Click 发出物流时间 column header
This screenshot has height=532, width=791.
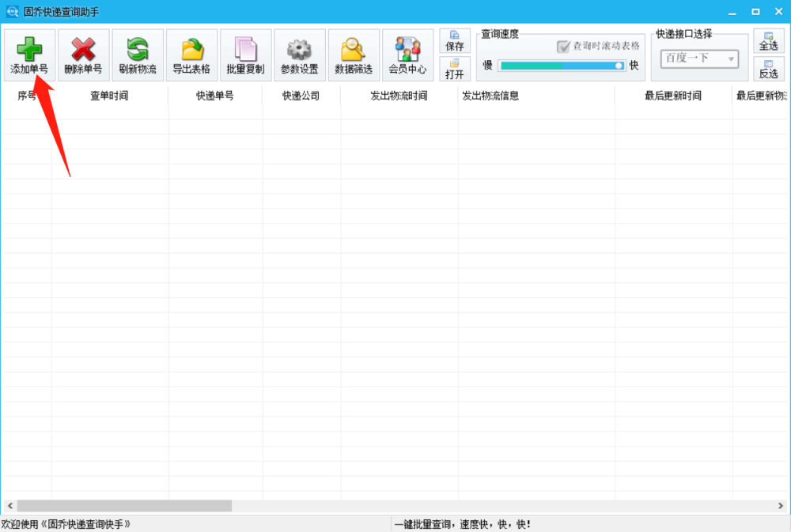point(399,96)
